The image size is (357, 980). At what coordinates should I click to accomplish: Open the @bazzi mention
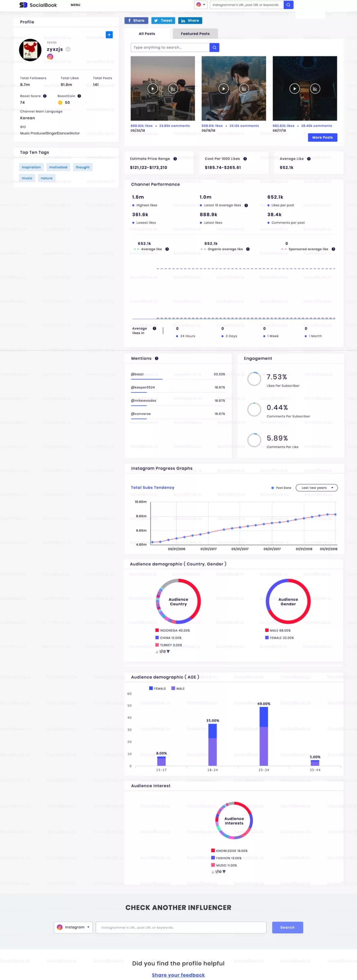[137, 374]
